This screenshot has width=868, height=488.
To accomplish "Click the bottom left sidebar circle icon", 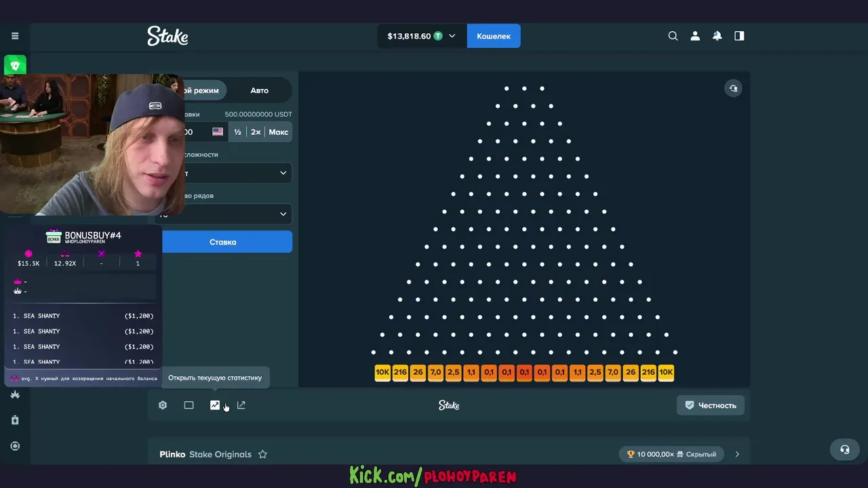I will tap(15, 446).
